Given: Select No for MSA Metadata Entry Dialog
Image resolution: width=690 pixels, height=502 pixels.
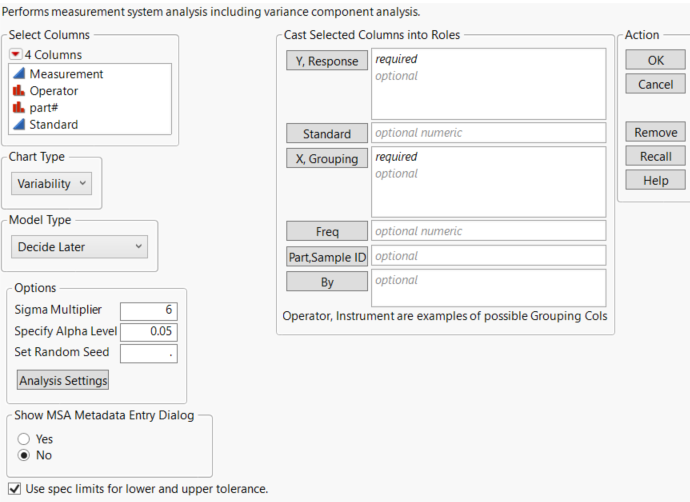Looking at the screenshot, I should coord(24,456).
